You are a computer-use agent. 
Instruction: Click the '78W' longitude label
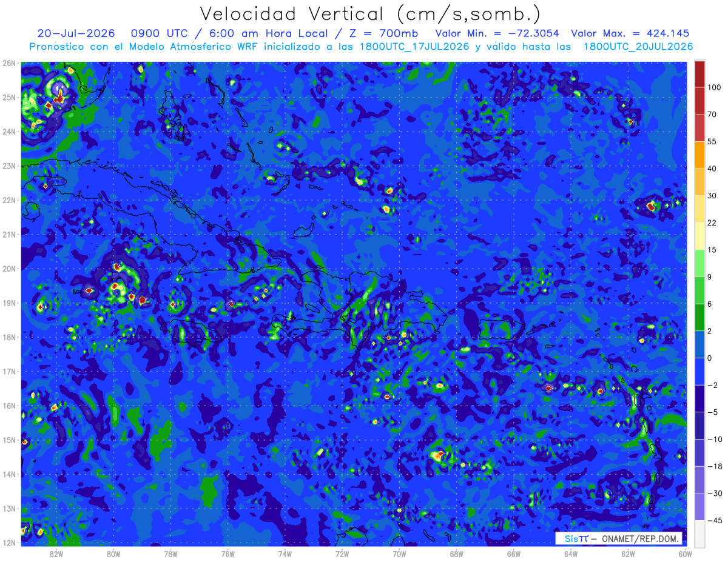pyautogui.click(x=170, y=554)
